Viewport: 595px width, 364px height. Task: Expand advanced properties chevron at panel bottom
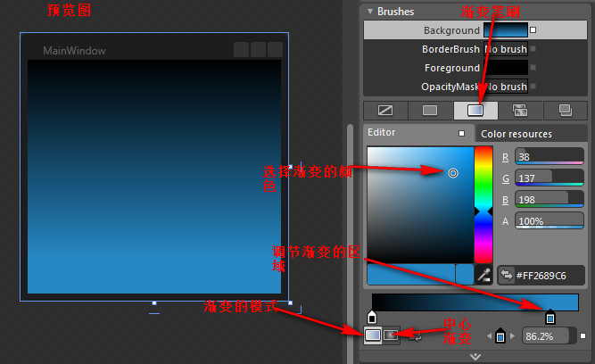[475, 356]
